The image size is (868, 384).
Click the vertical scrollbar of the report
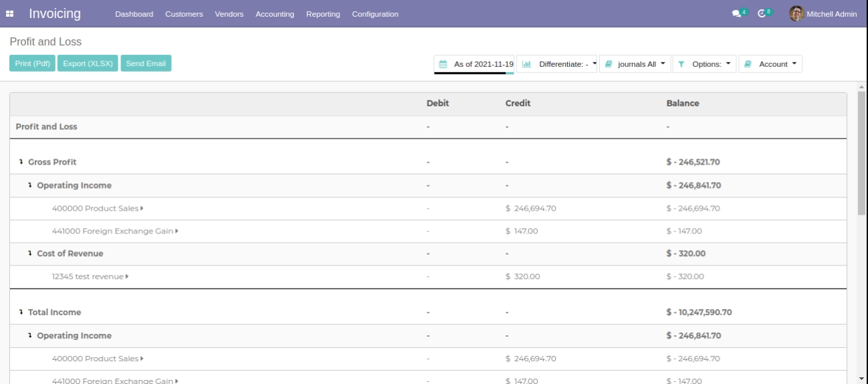[861, 154]
